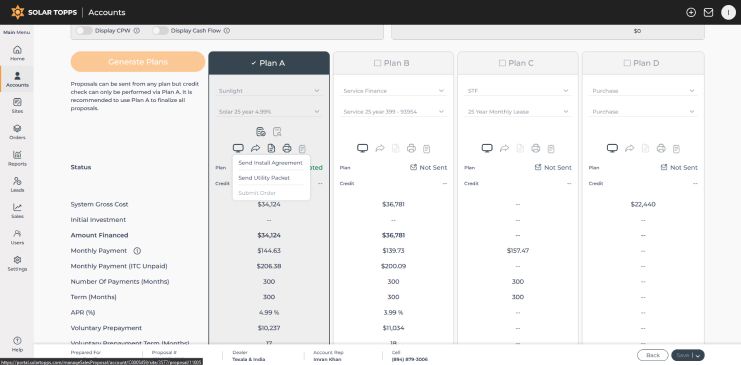Click the Back button

653,355
